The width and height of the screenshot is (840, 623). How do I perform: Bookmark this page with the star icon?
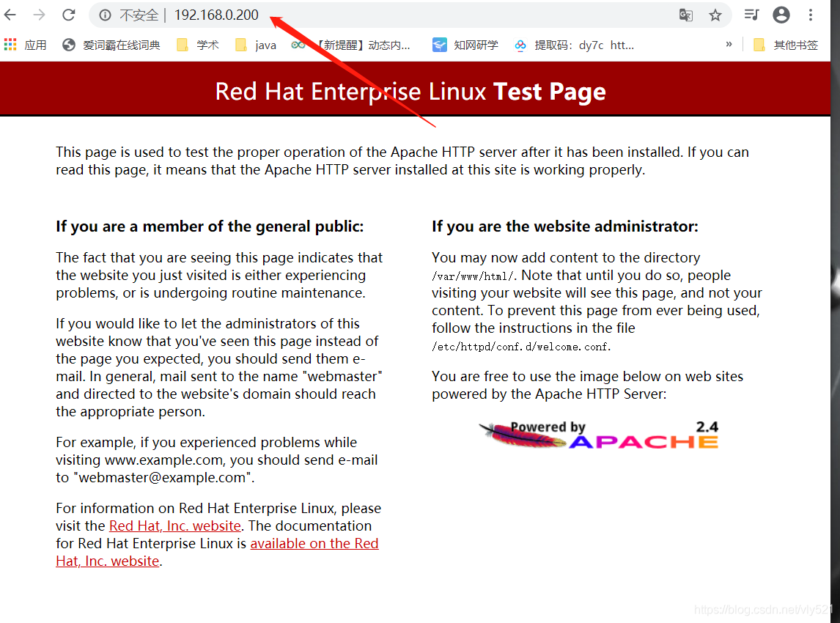(x=715, y=15)
